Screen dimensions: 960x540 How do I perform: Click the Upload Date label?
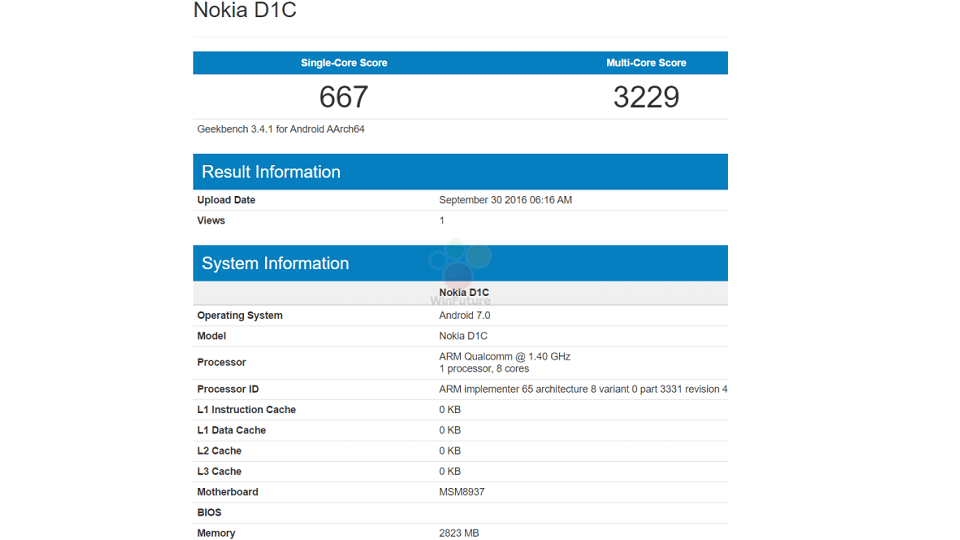tap(226, 200)
